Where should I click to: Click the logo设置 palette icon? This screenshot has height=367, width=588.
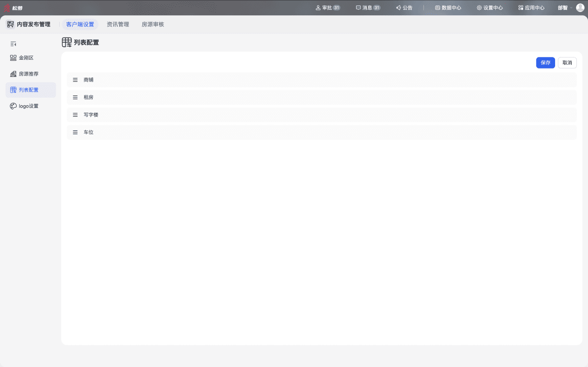(13, 106)
